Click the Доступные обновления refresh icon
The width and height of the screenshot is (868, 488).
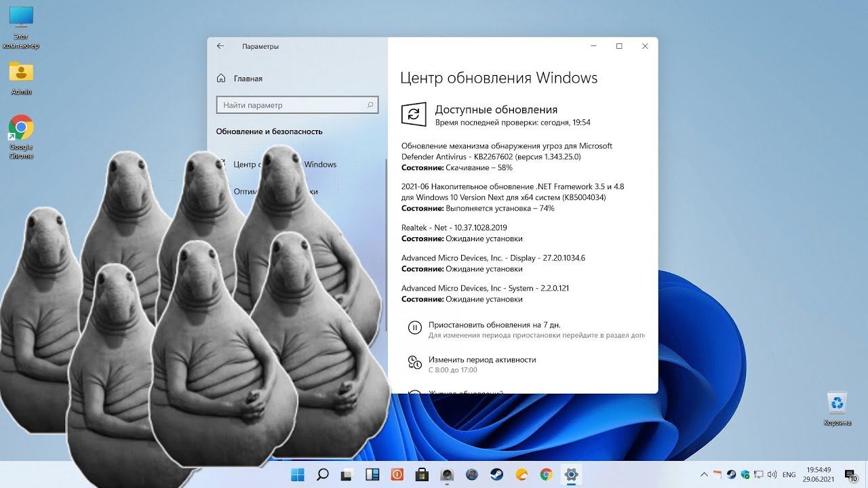tap(414, 115)
